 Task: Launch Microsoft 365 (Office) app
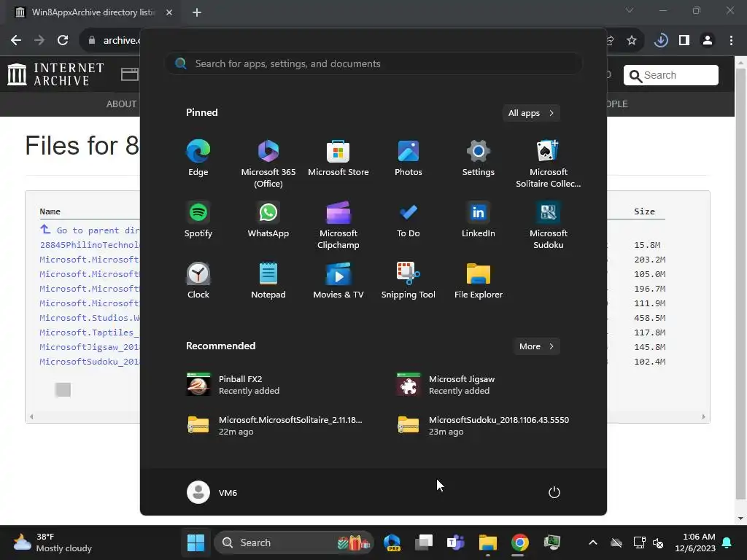[268, 164]
